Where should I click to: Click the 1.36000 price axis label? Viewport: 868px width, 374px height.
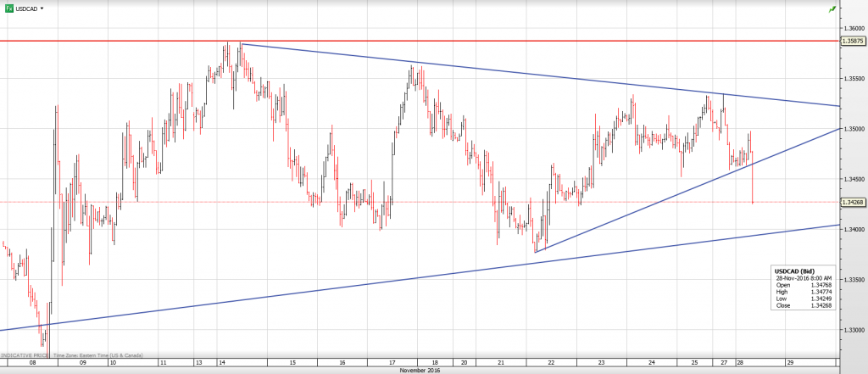(854, 28)
